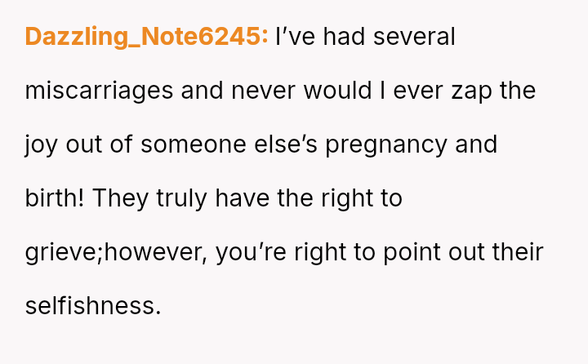588x364 pixels.
Task: Click the word "I've" after the username
Action: 292,37
